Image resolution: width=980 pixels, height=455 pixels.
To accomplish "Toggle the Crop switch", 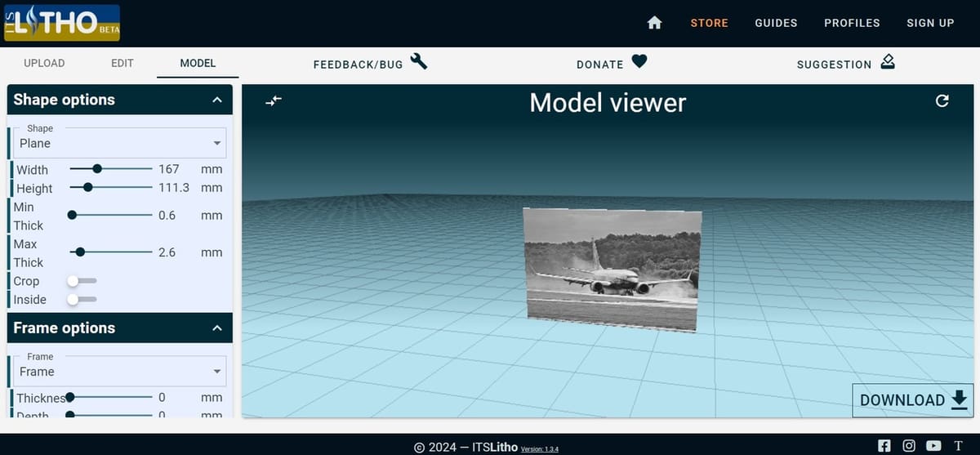I will pos(82,280).
